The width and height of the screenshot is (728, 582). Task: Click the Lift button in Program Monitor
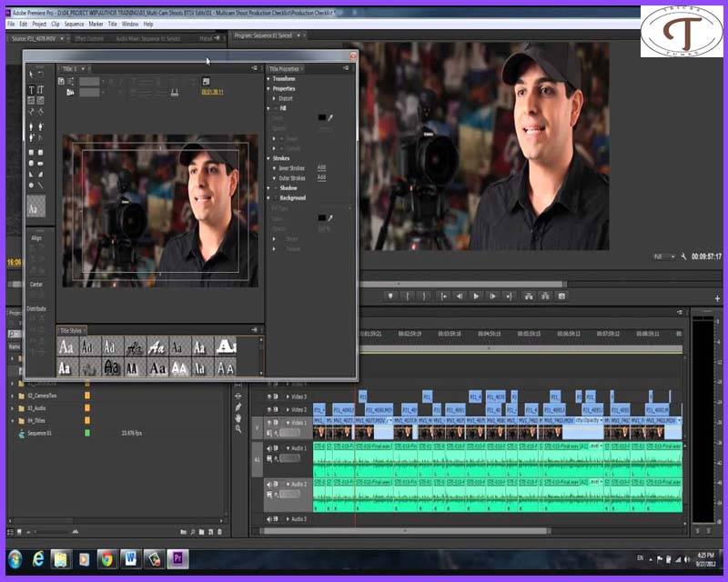[529, 296]
